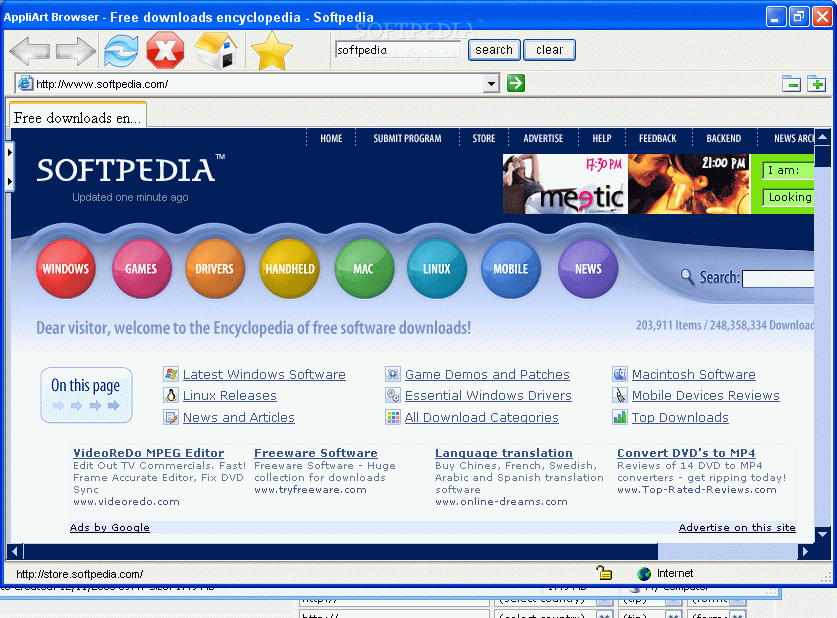
Task: Click the padlock icon in status bar
Action: [x=604, y=573]
